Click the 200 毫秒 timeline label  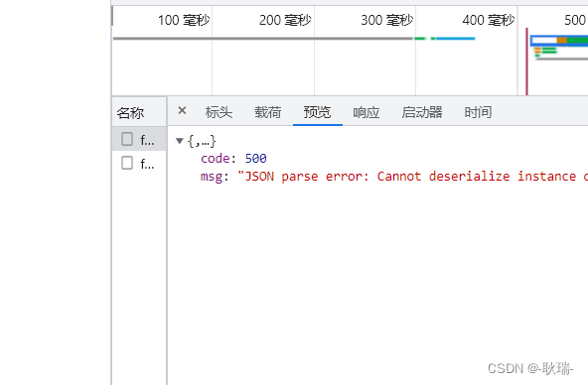(285, 20)
